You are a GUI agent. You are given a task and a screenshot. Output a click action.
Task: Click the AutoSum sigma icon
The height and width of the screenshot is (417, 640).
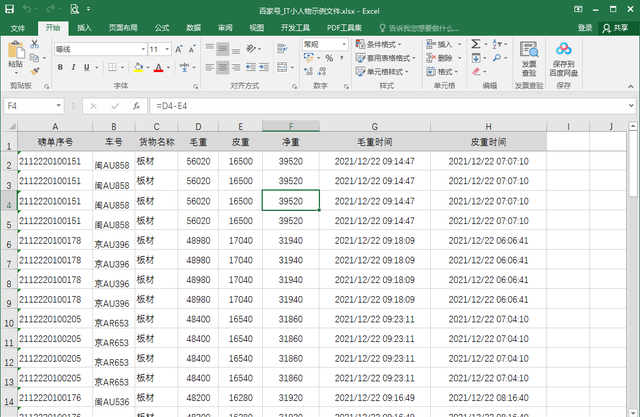(x=476, y=44)
